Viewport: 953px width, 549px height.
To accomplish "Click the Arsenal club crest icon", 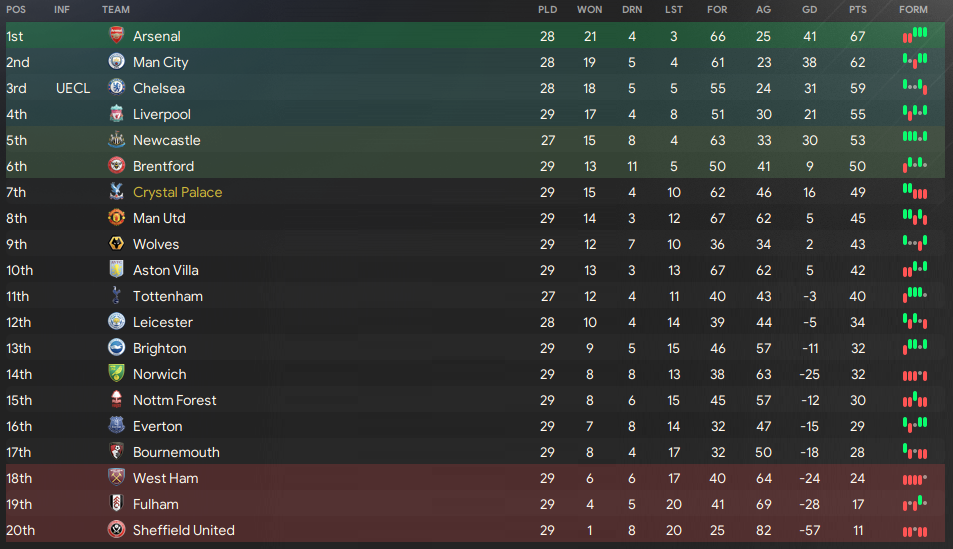I will (116, 35).
